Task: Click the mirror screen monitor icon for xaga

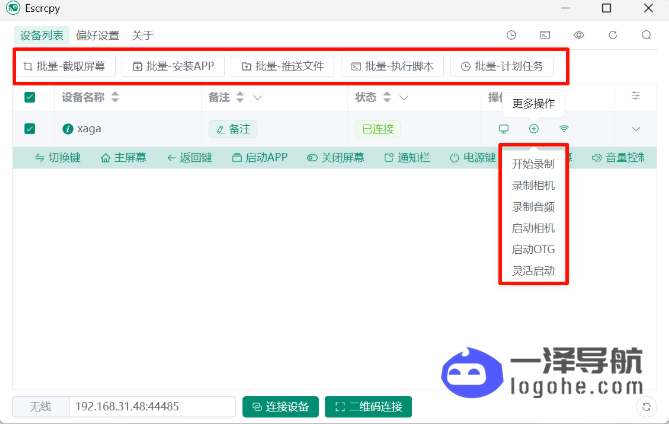Action: click(x=504, y=129)
